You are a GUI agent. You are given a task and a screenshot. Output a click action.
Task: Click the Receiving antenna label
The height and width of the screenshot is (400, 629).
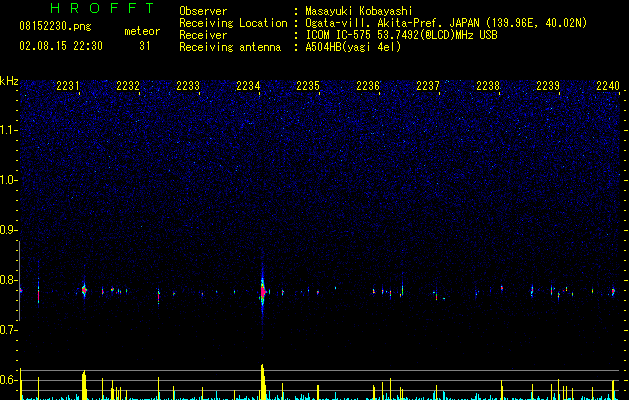(230, 47)
